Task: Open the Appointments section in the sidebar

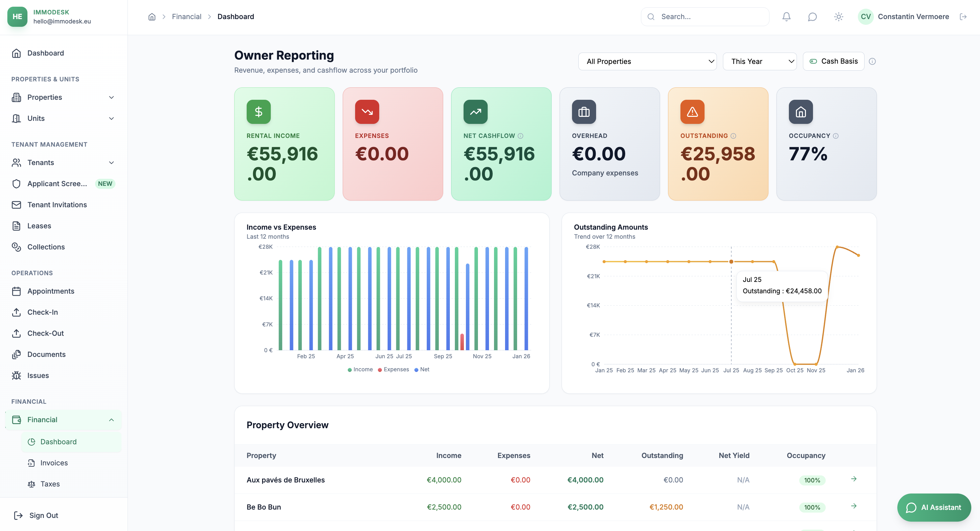Action: (51, 291)
